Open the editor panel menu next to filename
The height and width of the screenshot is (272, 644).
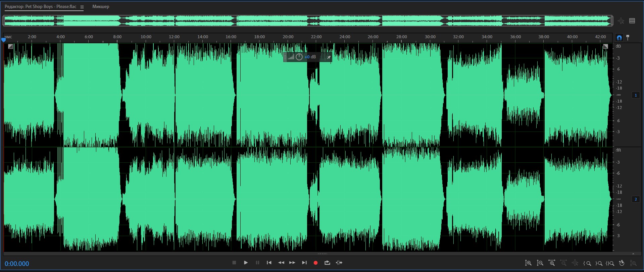point(82,7)
